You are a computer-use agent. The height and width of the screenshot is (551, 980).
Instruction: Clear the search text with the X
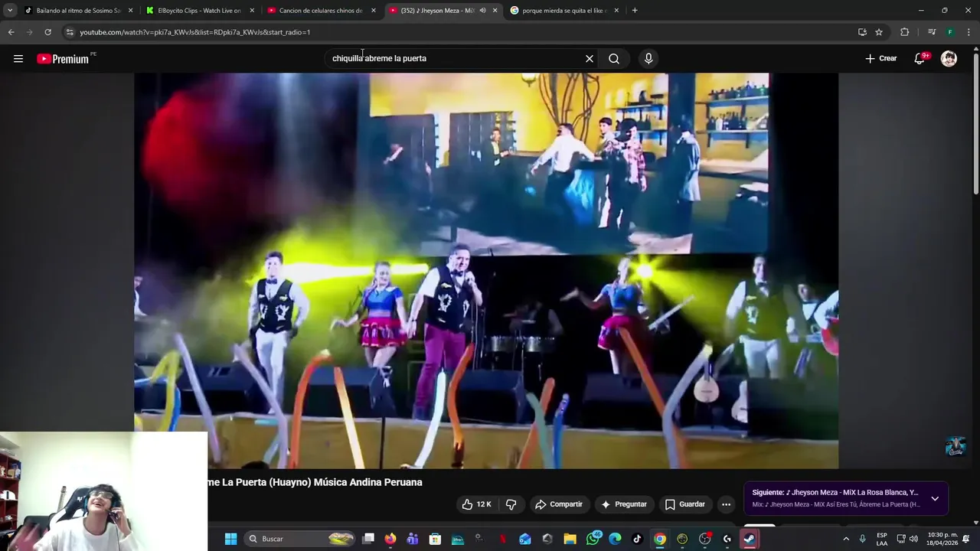pos(590,59)
